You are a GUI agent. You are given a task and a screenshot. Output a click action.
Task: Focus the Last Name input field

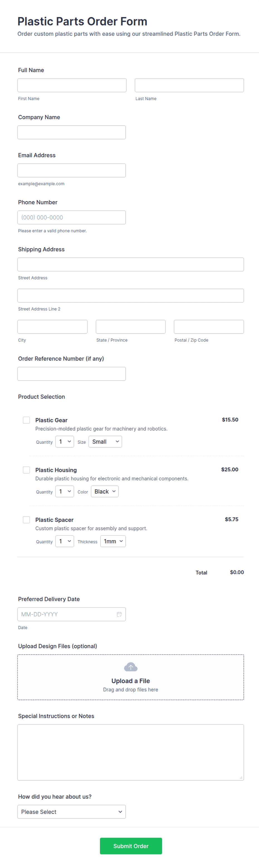point(189,85)
